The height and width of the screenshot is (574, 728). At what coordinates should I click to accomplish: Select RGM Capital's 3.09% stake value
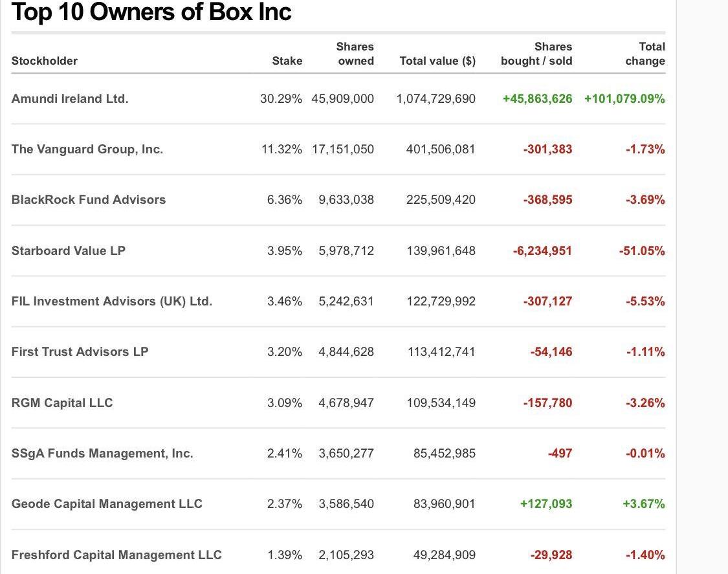(285, 403)
